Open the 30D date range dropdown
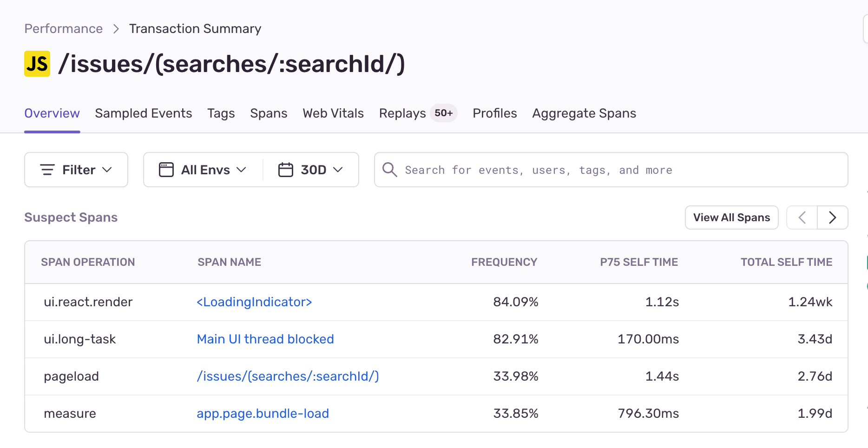This screenshot has height=448, width=868. [x=311, y=170]
